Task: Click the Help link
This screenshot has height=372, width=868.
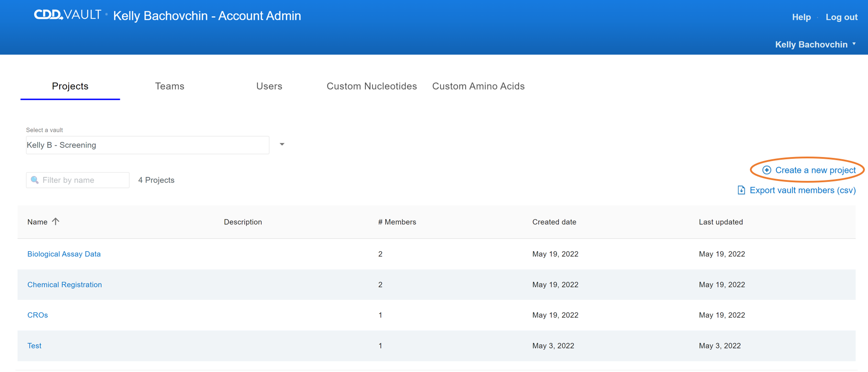Action: coord(801,17)
